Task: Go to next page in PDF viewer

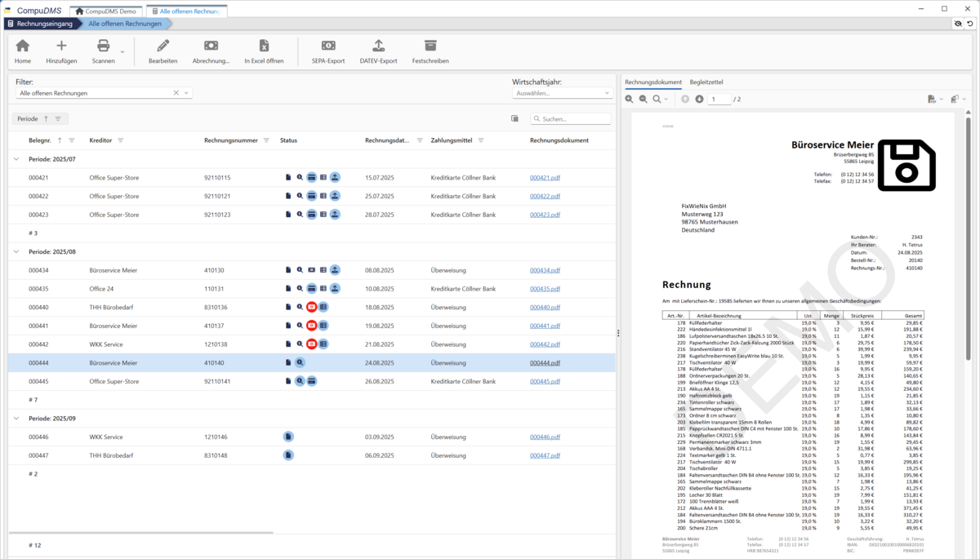Action: [699, 99]
